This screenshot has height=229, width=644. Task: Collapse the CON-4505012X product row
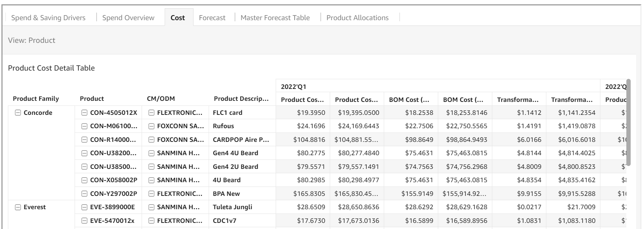tap(84, 113)
